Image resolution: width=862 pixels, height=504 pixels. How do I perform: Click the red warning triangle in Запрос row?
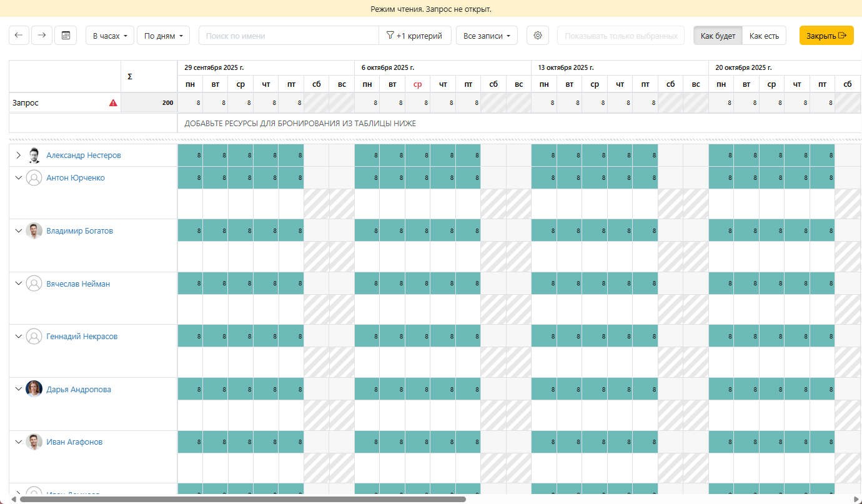[113, 103]
